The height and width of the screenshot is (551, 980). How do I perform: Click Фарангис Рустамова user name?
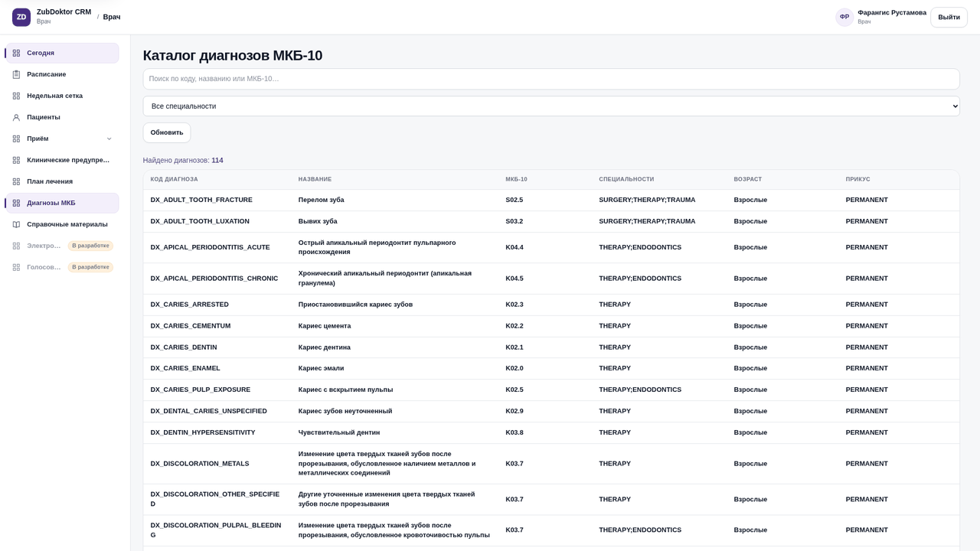(x=892, y=12)
